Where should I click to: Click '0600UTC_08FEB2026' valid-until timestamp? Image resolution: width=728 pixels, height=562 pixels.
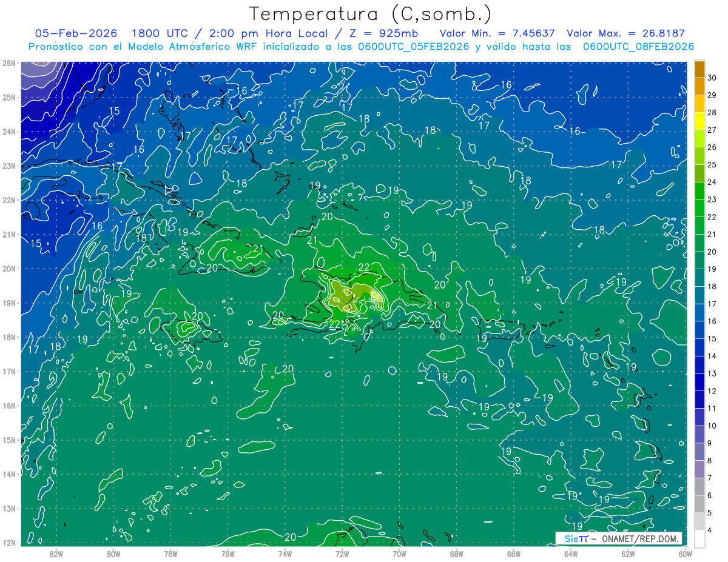(x=638, y=47)
